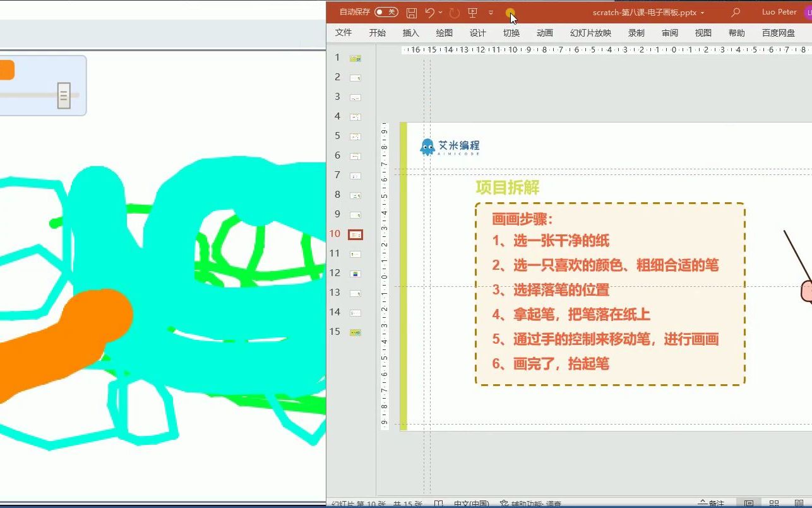The width and height of the screenshot is (812, 508).
Task: Select slide 12 thumbnail in the panel
Action: pyautogui.click(x=355, y=273)
